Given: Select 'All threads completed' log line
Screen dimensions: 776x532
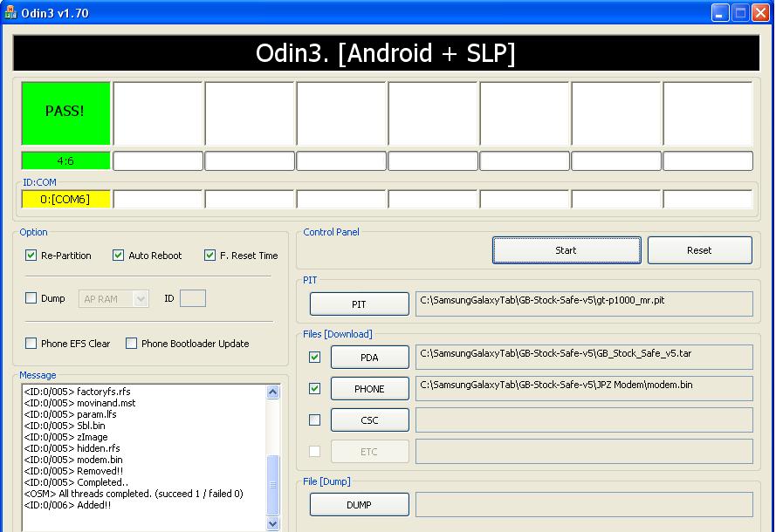Looking at the screenshot, I should point(134,494).
